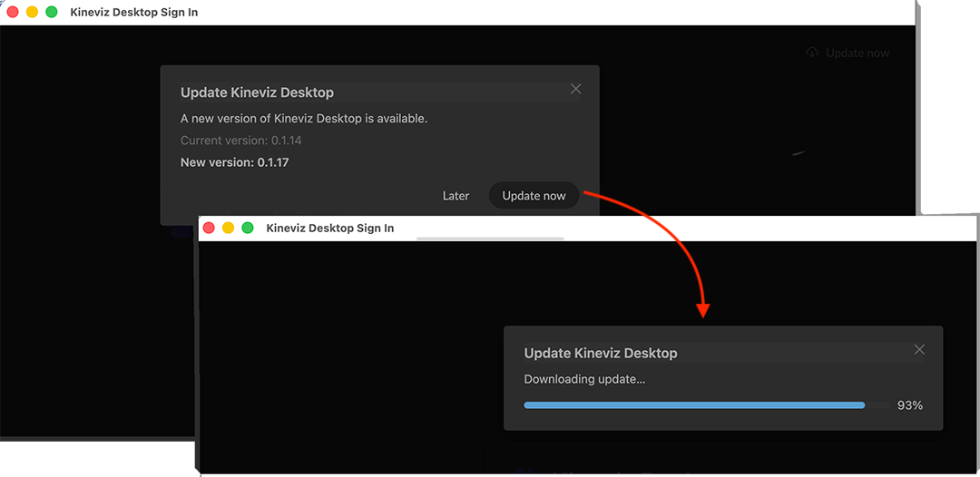Click Update now in the update dialog
Screen dimensions: 980x477
(x=534, y=195)
